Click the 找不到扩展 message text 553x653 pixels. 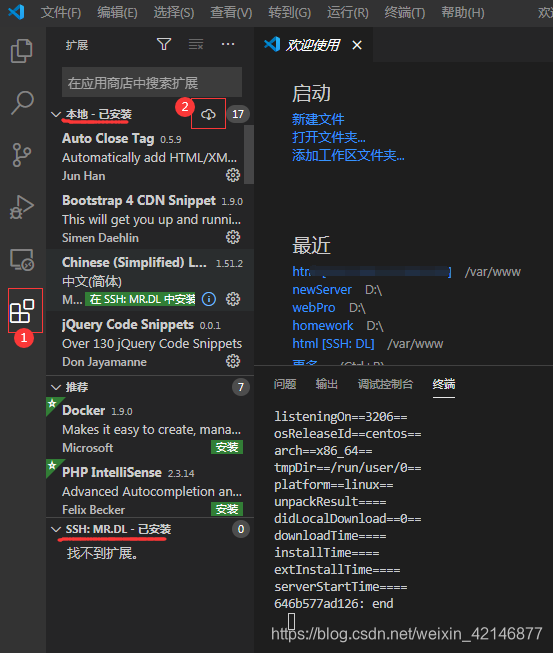click(102, 553)
